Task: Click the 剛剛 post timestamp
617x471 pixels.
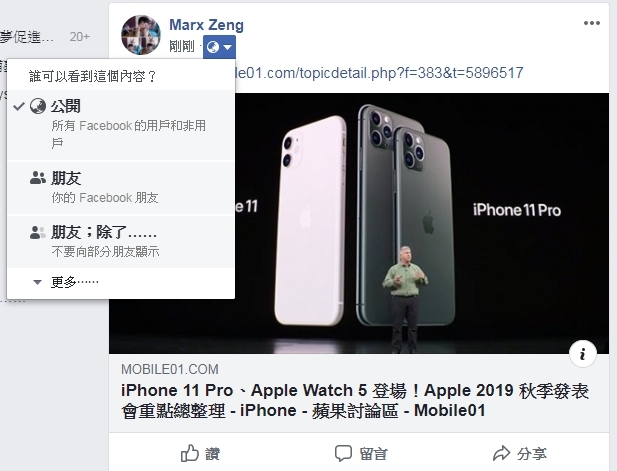Action: tap(182, 46)
